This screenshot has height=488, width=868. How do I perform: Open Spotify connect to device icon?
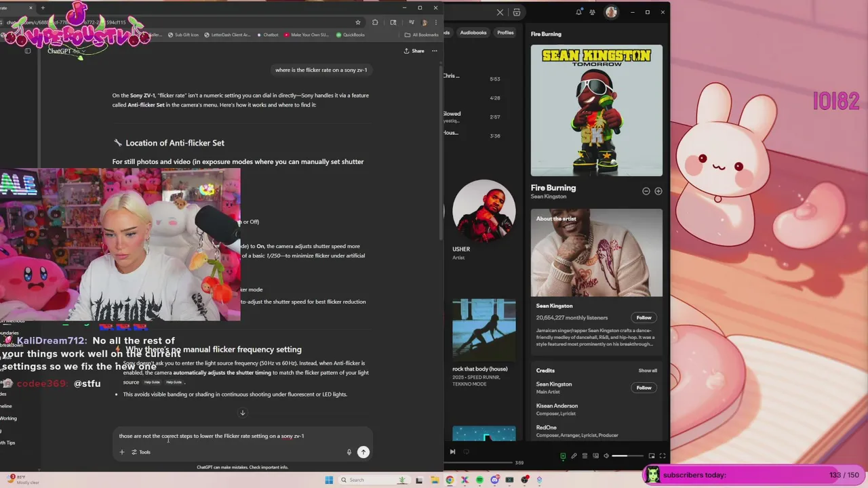595,456
